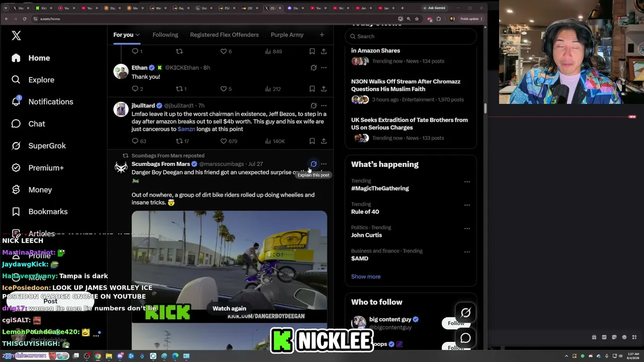Open the floating chat messages button

tap(465, 338)
